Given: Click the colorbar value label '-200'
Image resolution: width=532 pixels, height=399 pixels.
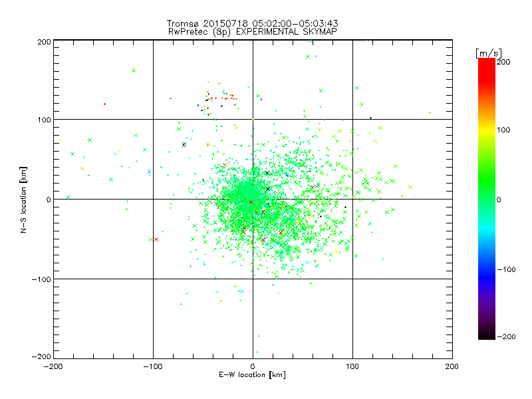Looking at the screenshot, I should [x=506, y=336].
